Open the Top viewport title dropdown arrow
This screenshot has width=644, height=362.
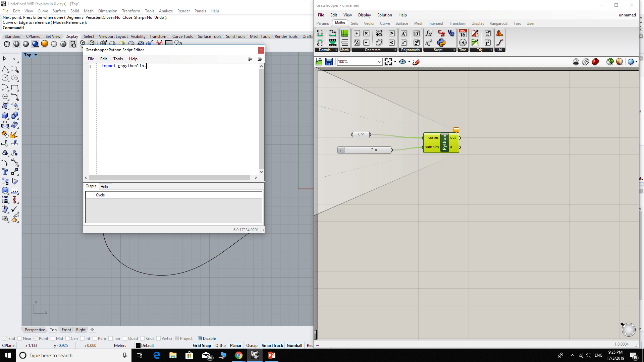coord(36,55)
